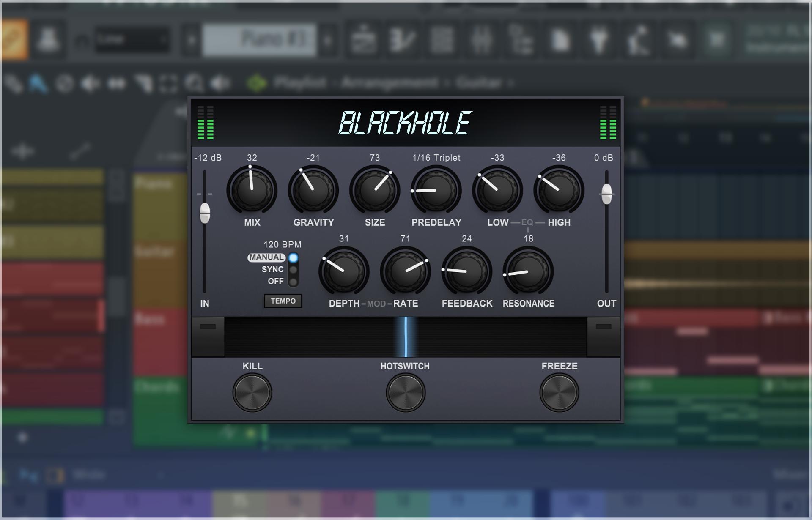Click the 120 BPM tempo value
Viewport: 812px width, 520px height.
coord(283,244)
